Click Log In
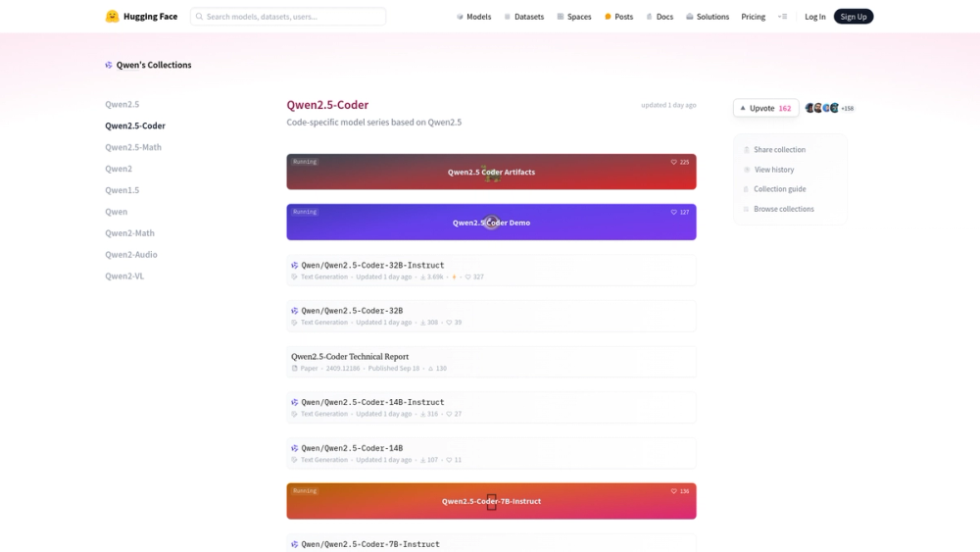 (x=815, y=17)
